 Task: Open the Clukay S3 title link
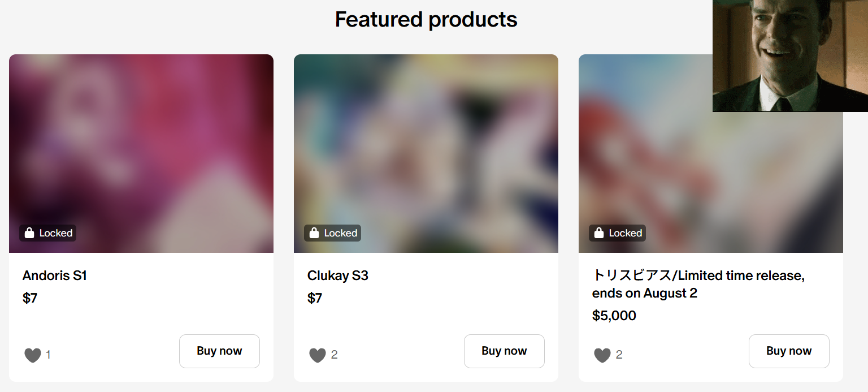click(338, 276)
